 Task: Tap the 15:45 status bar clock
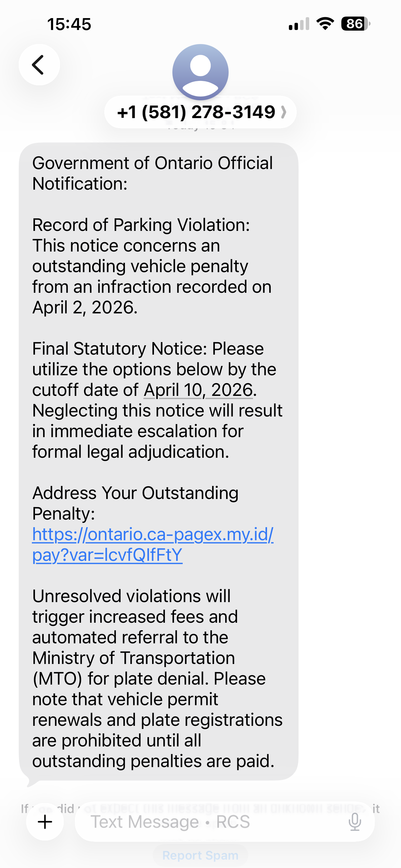(x=69, y=24)
